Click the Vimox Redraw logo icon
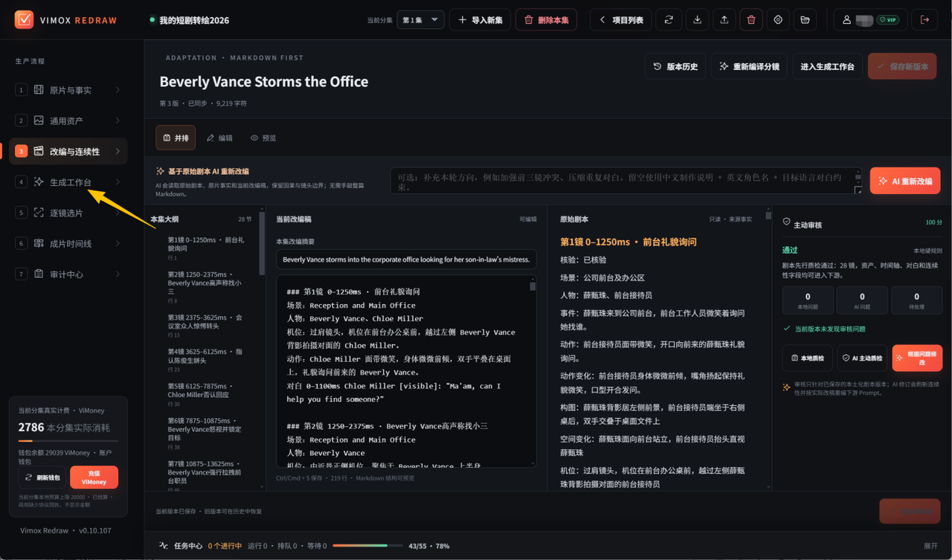This screenshot has height=560, width=952. coord(24,19)
